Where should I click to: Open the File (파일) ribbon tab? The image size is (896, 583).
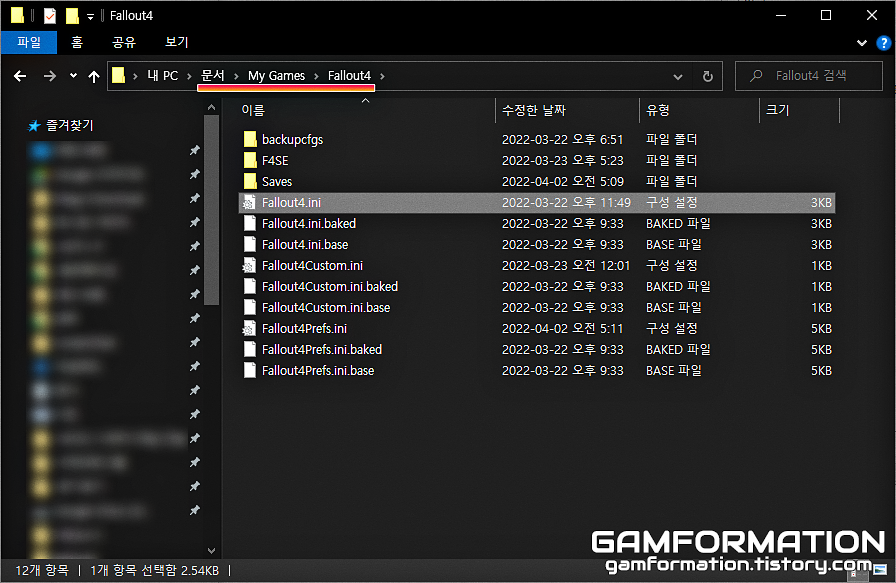pos(29,42)
